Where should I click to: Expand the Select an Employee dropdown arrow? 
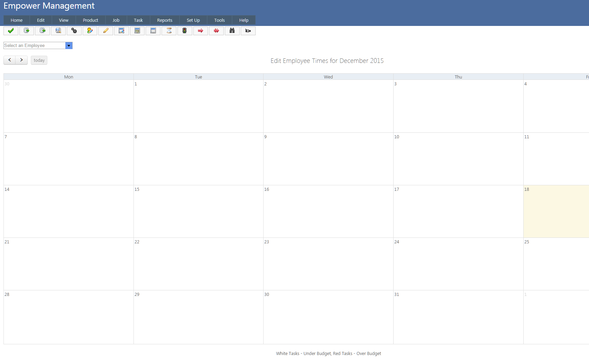(x=69, y=46)
